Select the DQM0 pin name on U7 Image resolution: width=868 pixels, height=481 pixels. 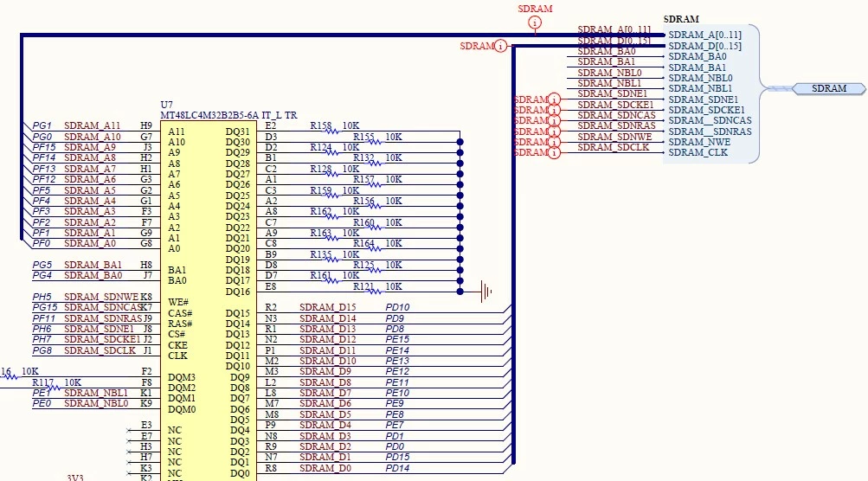[182, 409]
